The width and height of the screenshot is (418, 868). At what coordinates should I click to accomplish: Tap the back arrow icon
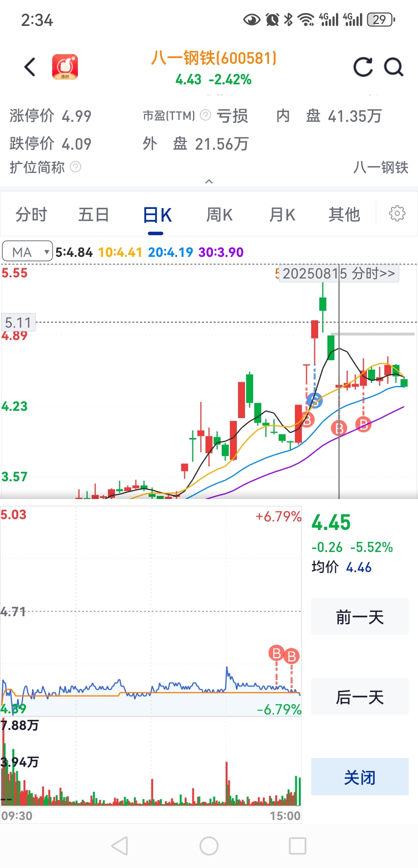tap(30, 67)
